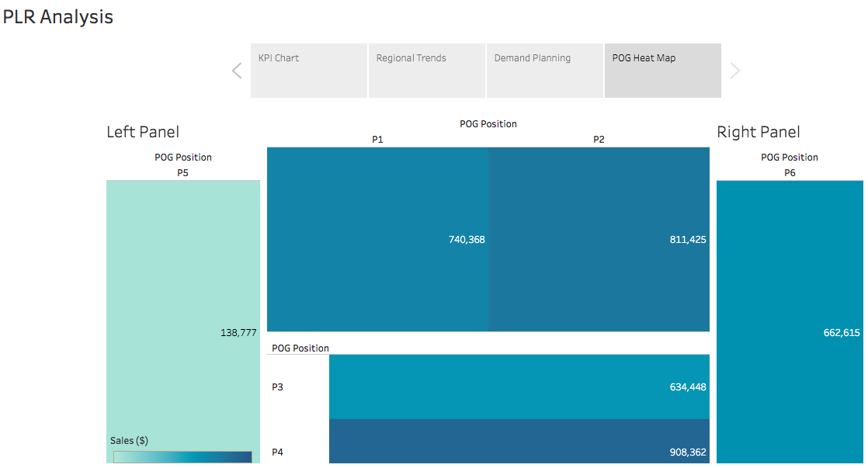
Task: Go to next story point arrow
Action: point(734,71)
